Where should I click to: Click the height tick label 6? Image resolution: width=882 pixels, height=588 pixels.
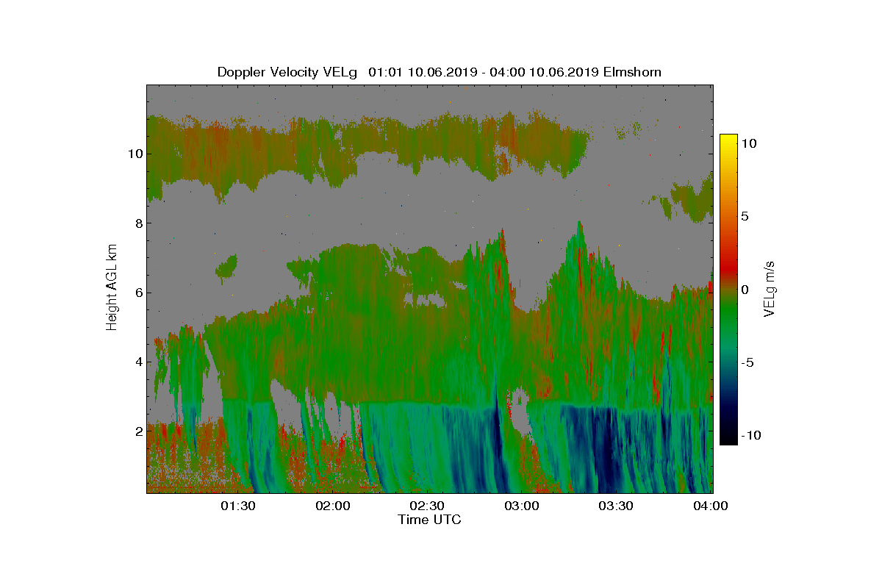point(137,293)
